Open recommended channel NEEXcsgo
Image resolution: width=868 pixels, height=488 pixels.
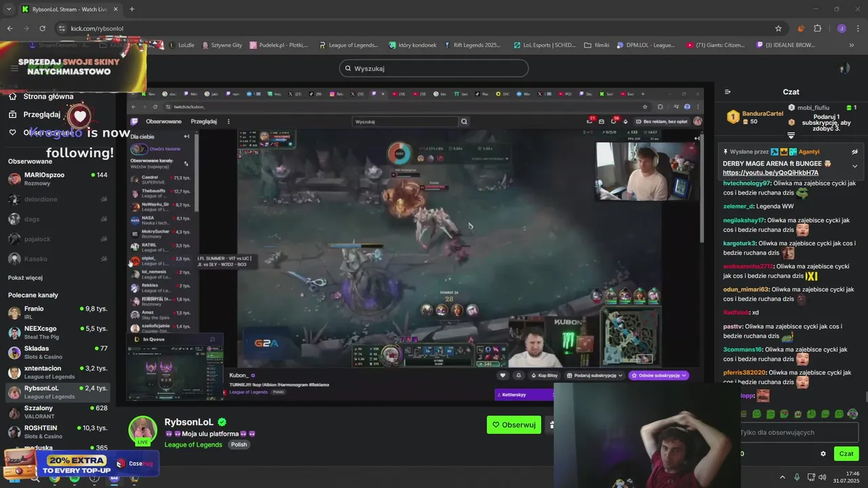point(58,332)
